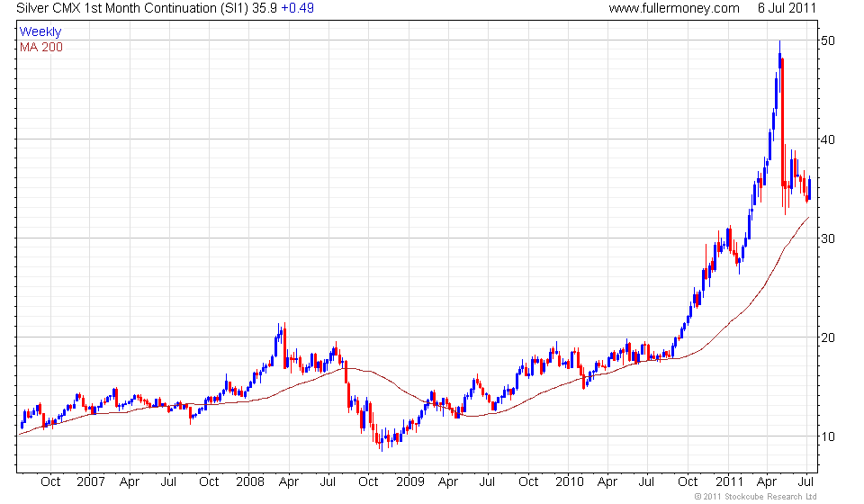Click the 30 price axis label
This screenshot has height=504, width=864.
(827, 238)
